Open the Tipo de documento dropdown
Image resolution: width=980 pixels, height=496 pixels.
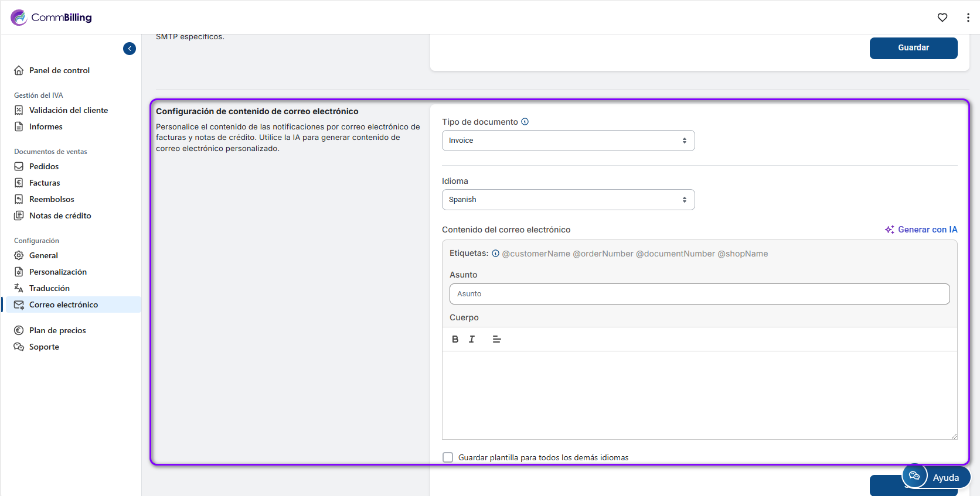[x=568, y=141]
